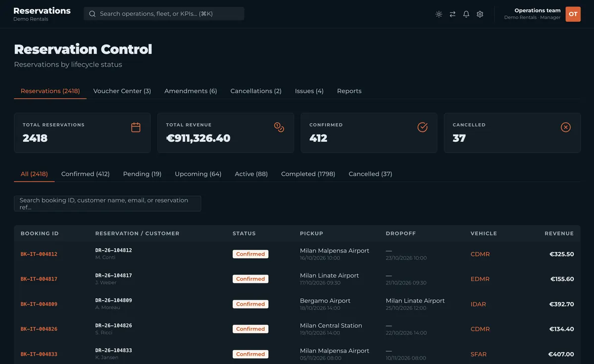594x364 pixels.
Task: Filter by Cancelled (37) status
Action: [370, 174]
